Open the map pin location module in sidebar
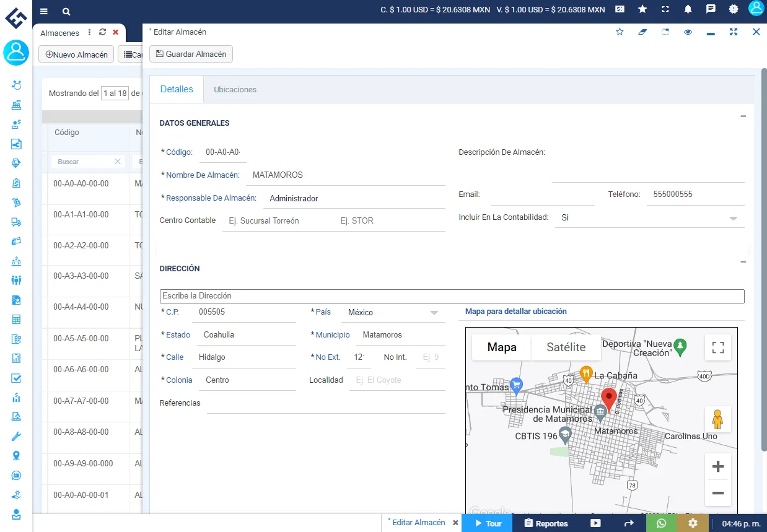The width and height of the screenshot is (767, 532). pyautogui.click(x=16, y=456)
